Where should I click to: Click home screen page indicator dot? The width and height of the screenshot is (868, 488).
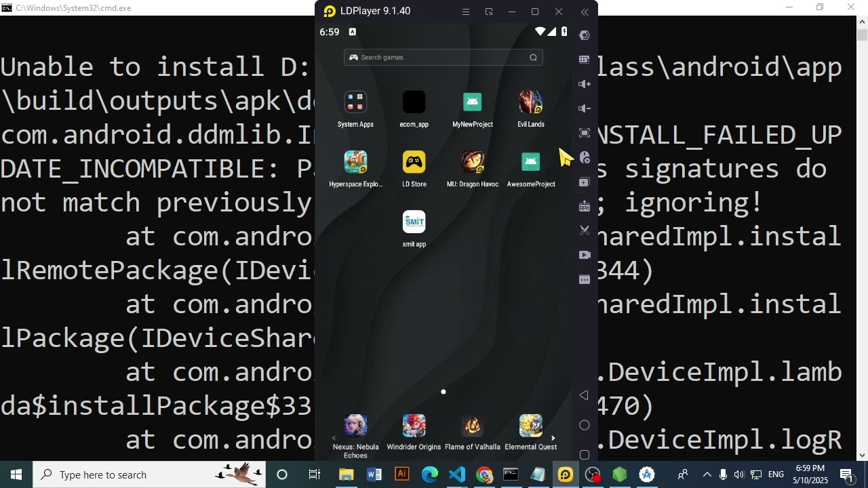tap(443, 392)
